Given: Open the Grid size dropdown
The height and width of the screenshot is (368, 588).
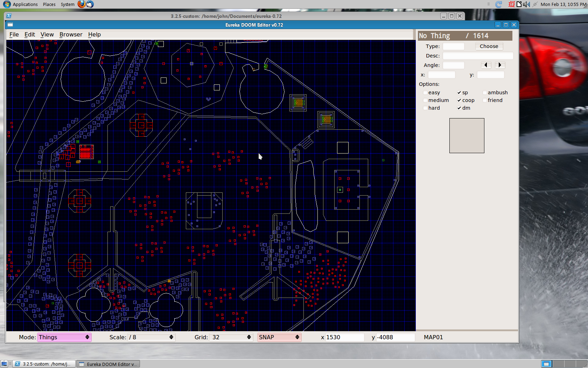Looking at the screenshot, I should click(231, 337).
